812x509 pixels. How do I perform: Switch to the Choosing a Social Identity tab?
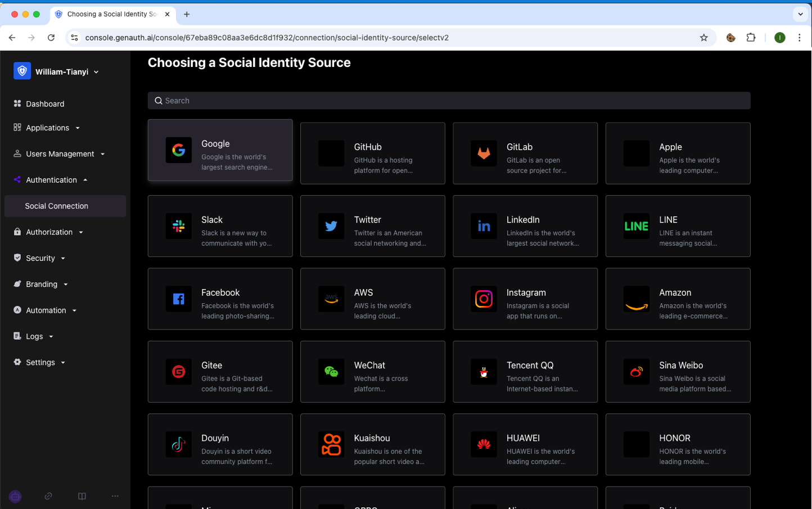tap(112, 14)
